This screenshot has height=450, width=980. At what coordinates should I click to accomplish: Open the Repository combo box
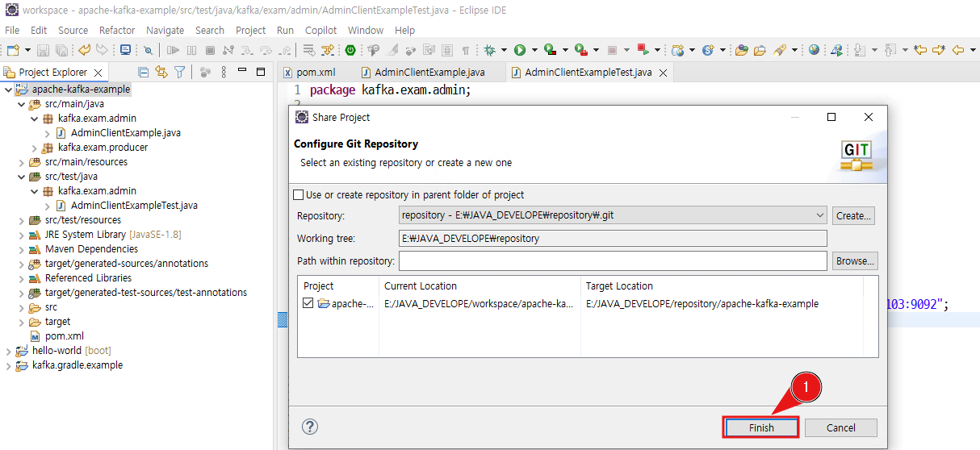[614, 215]
